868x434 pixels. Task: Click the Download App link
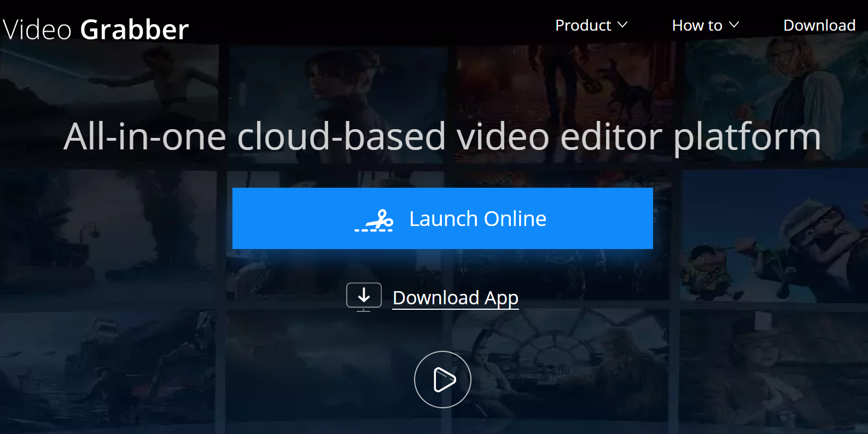click(456, 298)
